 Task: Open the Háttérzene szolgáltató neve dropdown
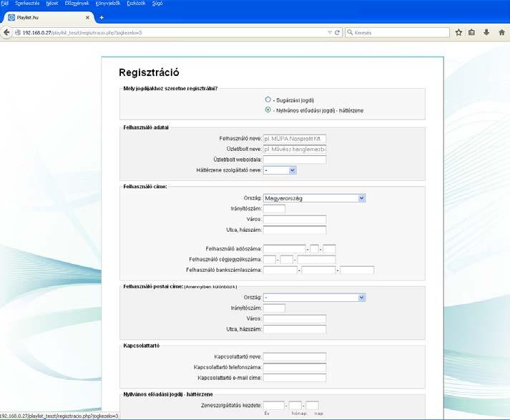click(280, 170)
